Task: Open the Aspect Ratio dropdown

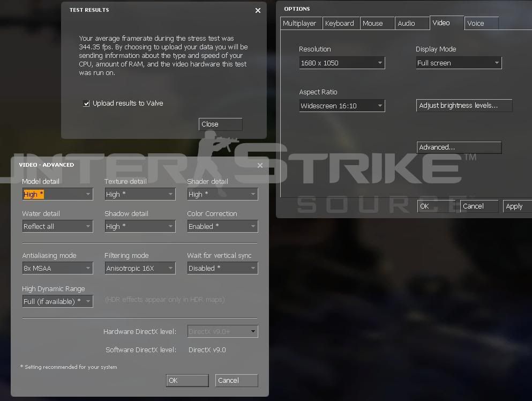Action: pos(342,106)
